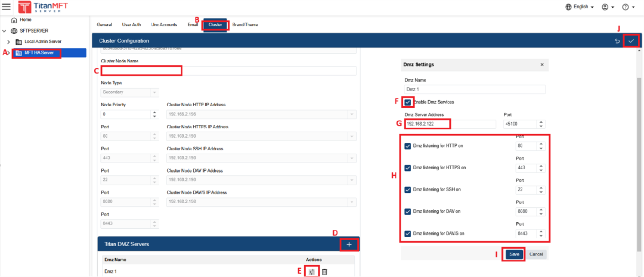Click the Cluster Node Name input field
Image resolution: width=644 pixels, height=277 pixels.
tap(229, 71)
